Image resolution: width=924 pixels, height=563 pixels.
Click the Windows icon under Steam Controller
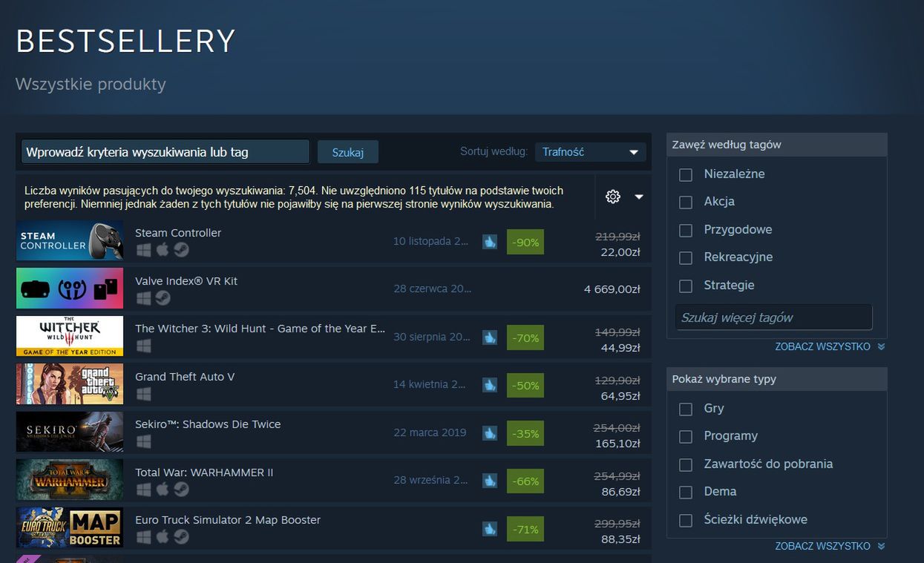(143, 250)
